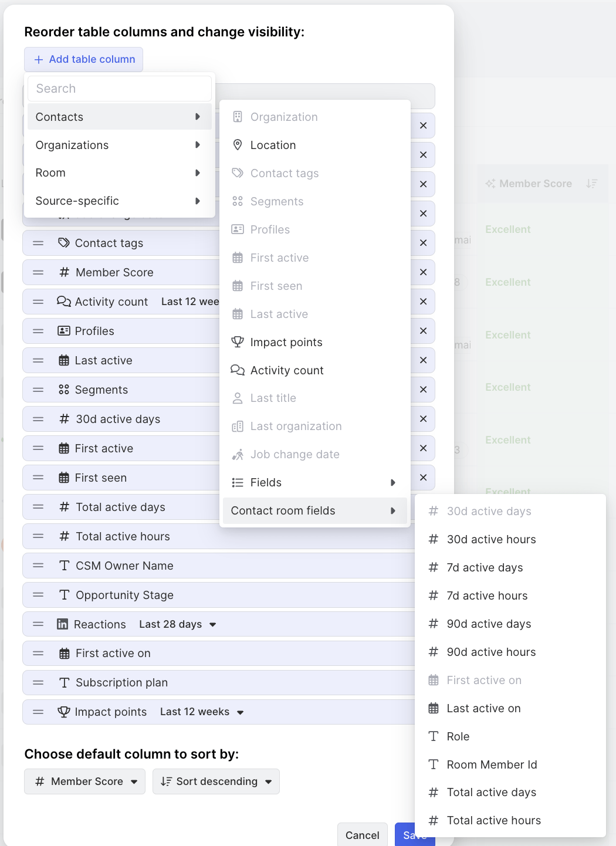Image resolution: width=616 pixels, height=846 pixels.
Task: Choose 90d active days field
Action: pyautogui.click(x=510, y=624)
